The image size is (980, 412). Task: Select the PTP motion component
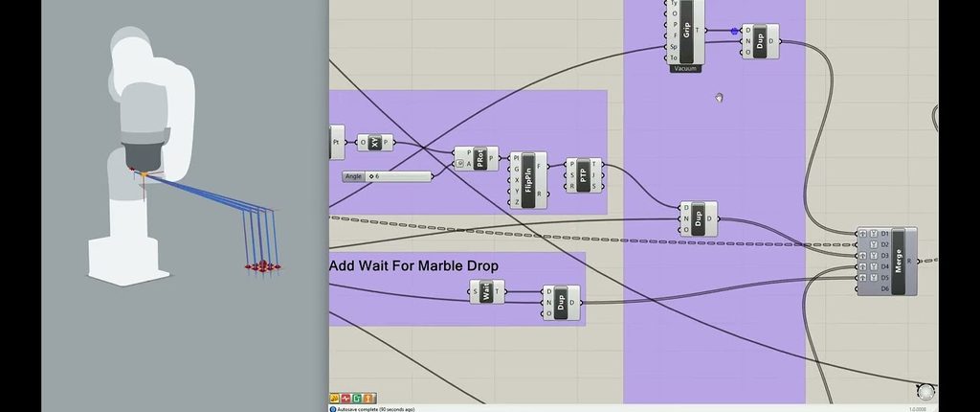583,175
